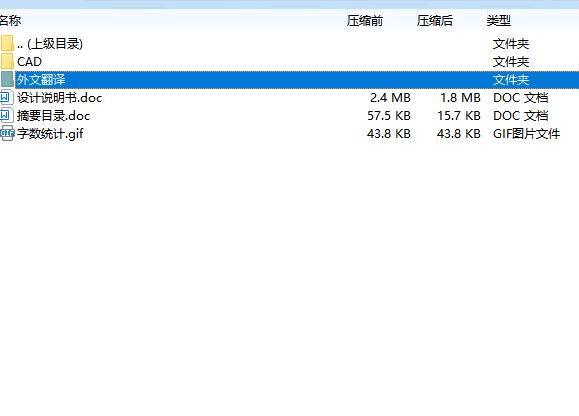Click the Word icon of 摘要目录.doc
Viewport: 579px width, 416px height.
[x=7, y=116]
